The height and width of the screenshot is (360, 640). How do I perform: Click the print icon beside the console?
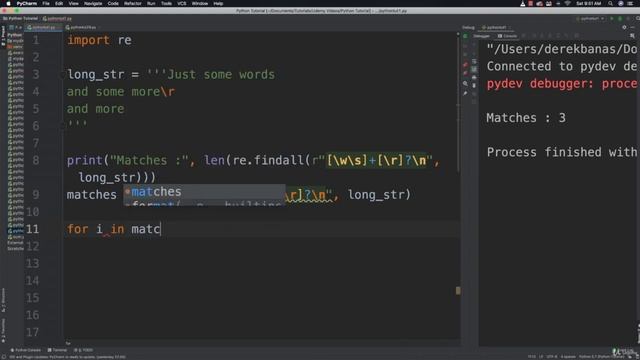coord(474,77)
